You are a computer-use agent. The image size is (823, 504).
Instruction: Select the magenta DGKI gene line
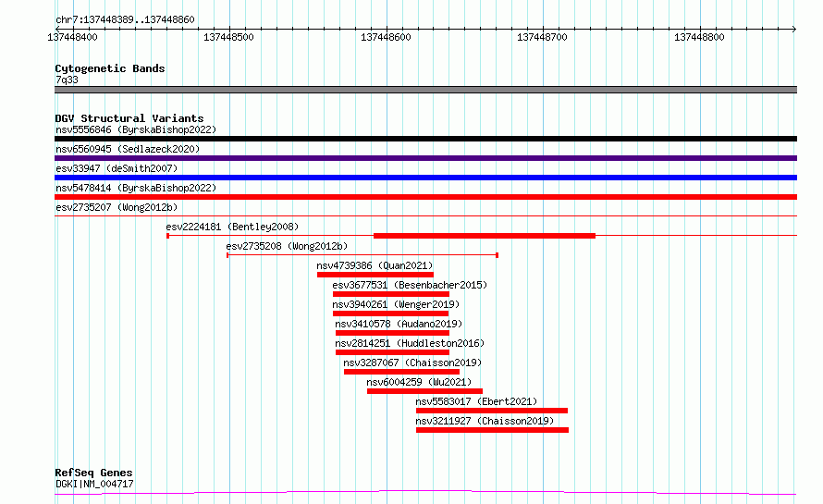click(425, 493)
